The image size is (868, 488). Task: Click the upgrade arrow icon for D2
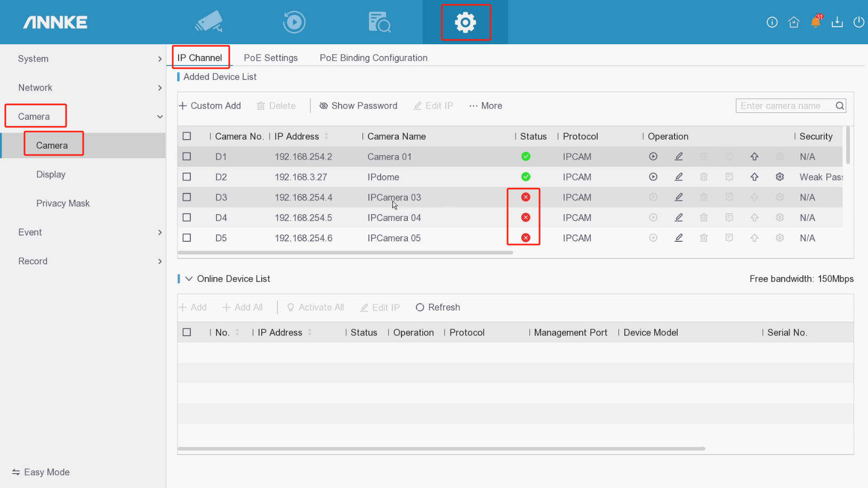tap(754, 177)
